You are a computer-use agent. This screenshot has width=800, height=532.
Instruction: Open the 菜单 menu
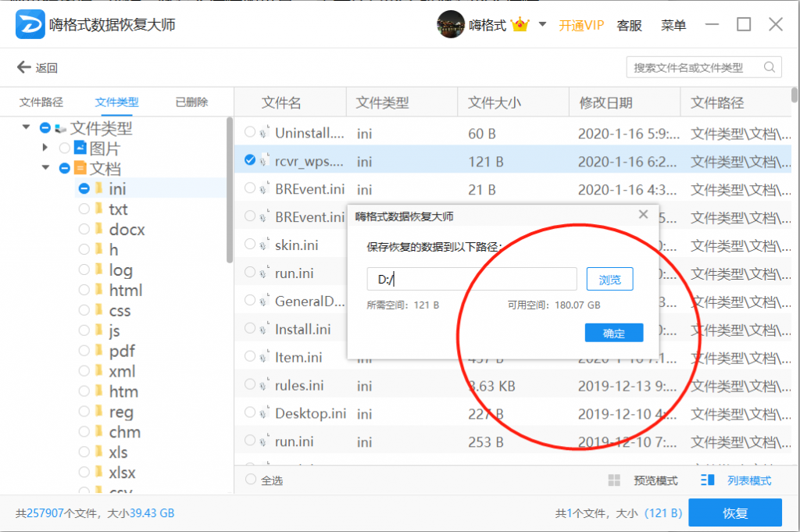click(x=673, y=25)
